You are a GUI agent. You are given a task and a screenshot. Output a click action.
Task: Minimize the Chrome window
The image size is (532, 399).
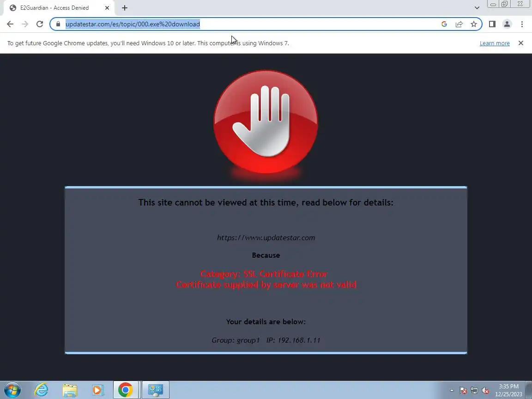tap(493, 4)
